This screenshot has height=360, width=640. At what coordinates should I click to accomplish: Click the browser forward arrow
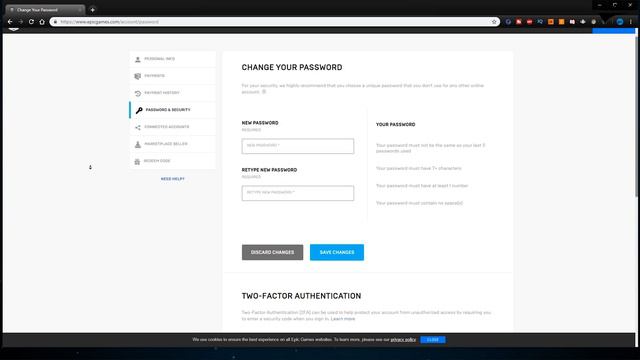click(20, 22)
